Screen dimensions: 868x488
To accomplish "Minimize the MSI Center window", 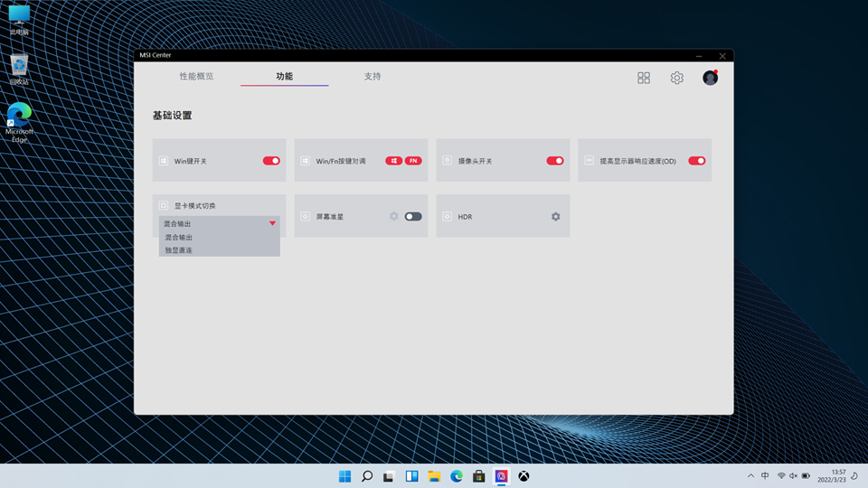I will coord(699,56).
